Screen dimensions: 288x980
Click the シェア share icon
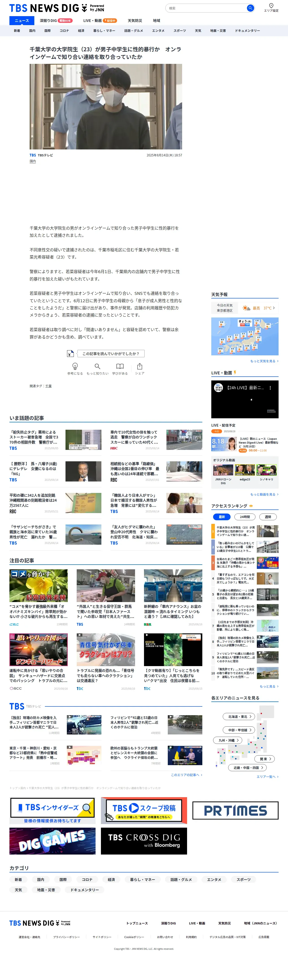pyautogui.click(x=140, y=366)
